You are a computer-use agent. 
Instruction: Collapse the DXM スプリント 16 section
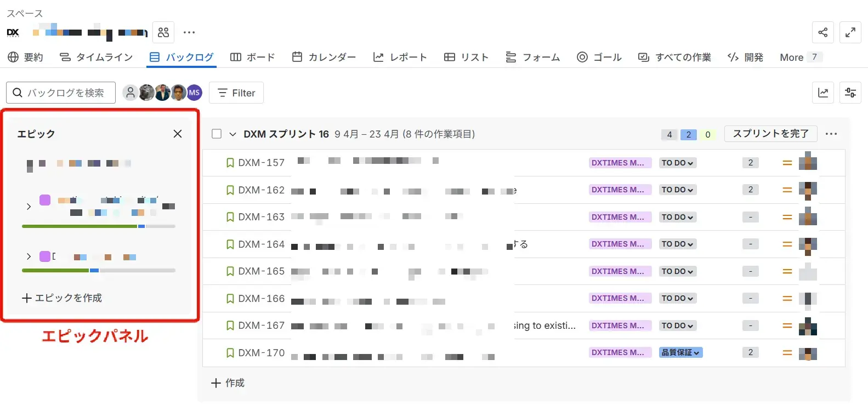(x=232, y=134)
